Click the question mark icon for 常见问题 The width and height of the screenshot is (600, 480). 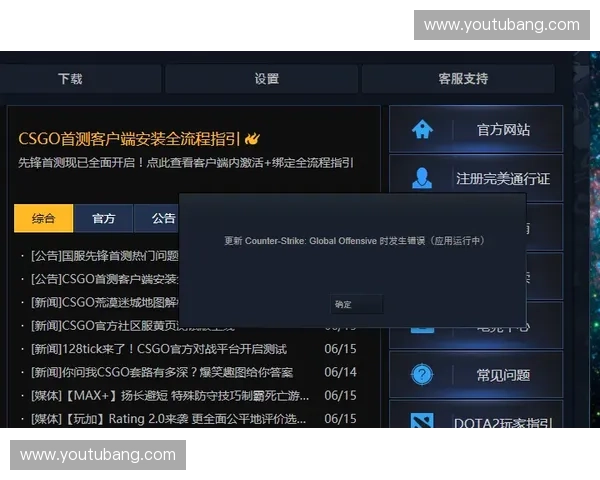(422, 374)
